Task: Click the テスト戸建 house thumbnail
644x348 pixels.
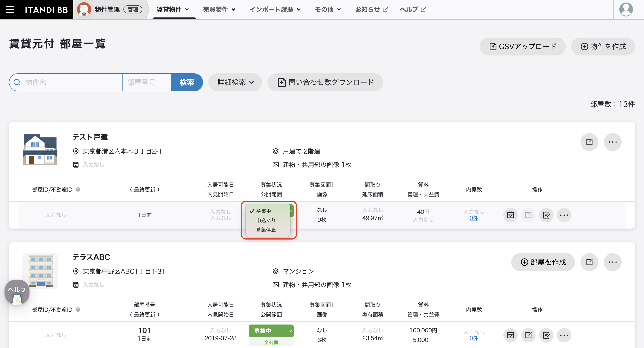Action: (40, 149)
